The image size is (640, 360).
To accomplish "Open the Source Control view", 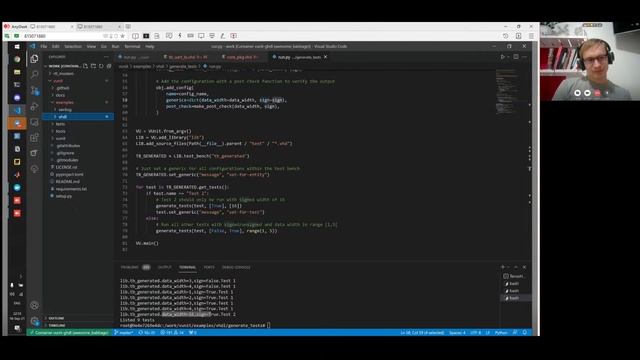I will click(x=34, y=90).
